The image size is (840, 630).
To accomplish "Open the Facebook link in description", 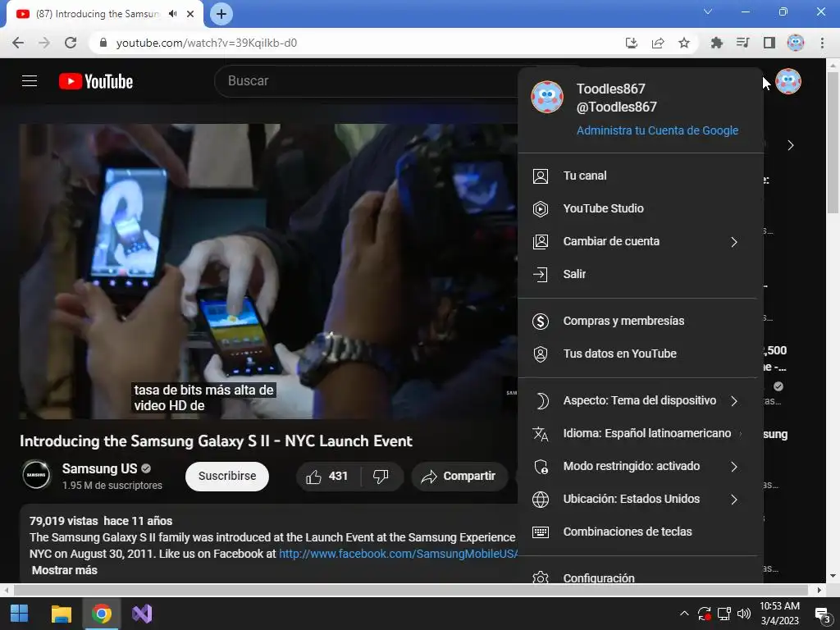I will click(x=398, y=554).
